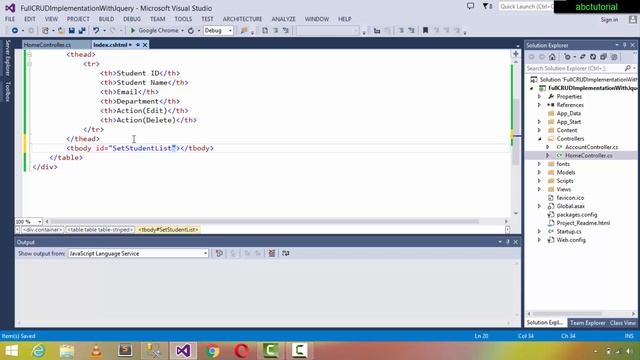Viewport: 640px width, 360px height.
Task: Close the Index.cshtml tab
Action: 145,45
